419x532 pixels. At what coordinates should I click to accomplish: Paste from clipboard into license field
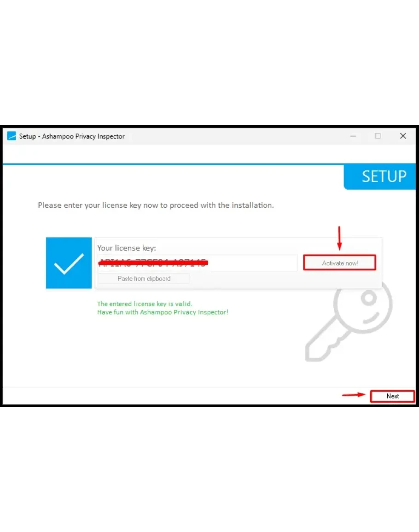144,279
